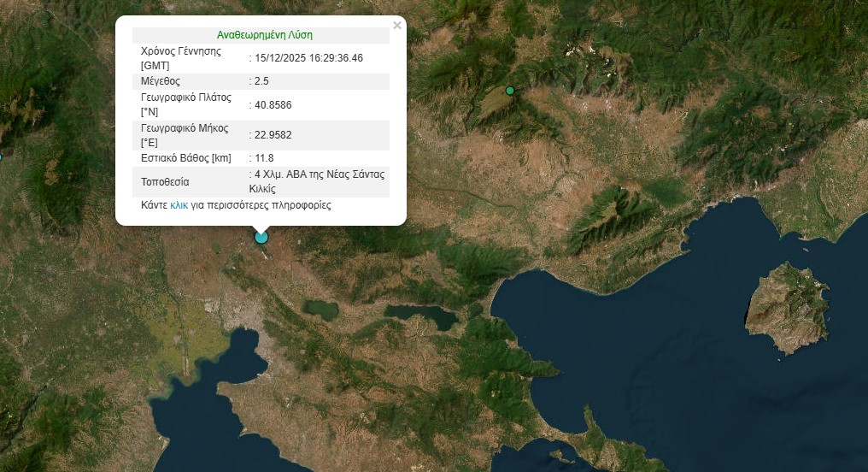Close the earthquake info popup
The image size is (868, 472).
click(396, 26)
